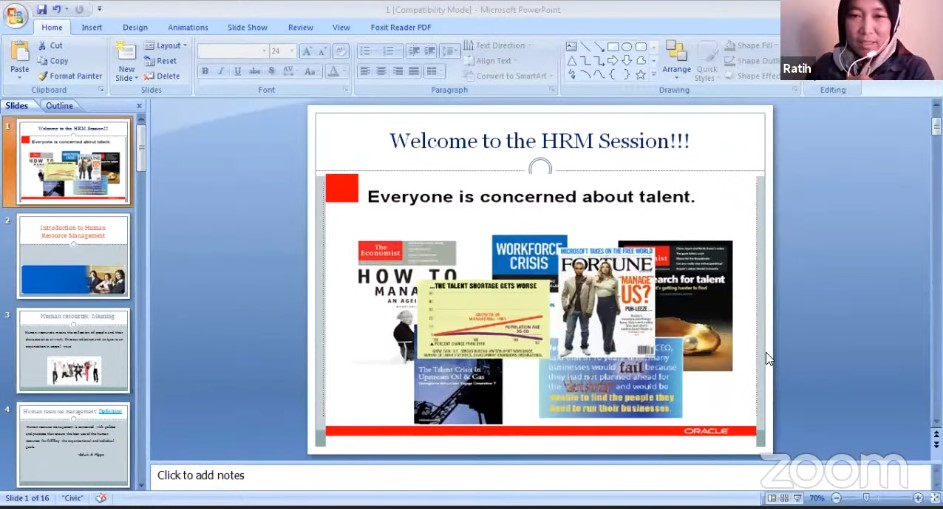Select the 5-Point Star shape

[x=640, y=75]
